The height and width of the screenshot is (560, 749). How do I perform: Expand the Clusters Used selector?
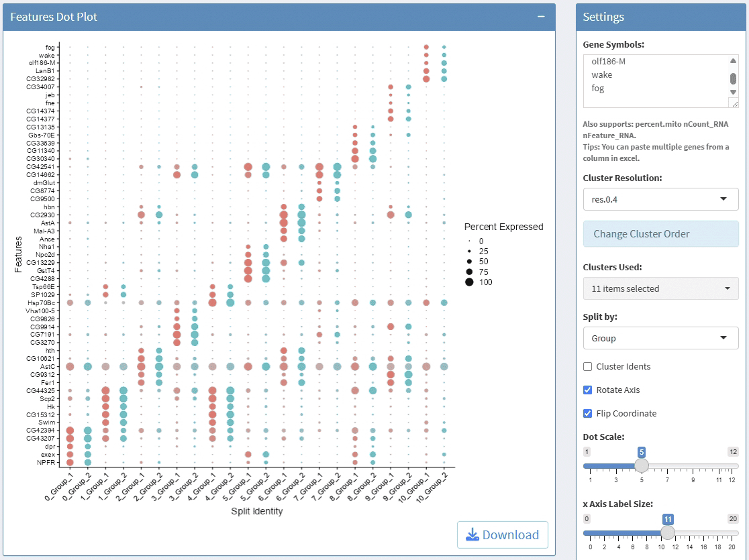[x=660, y=289]
